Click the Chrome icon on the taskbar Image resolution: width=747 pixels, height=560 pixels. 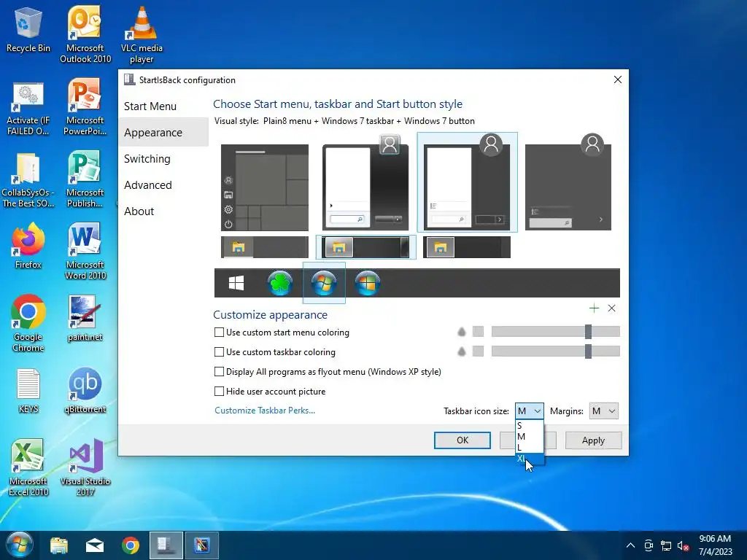tap(130, 545)
